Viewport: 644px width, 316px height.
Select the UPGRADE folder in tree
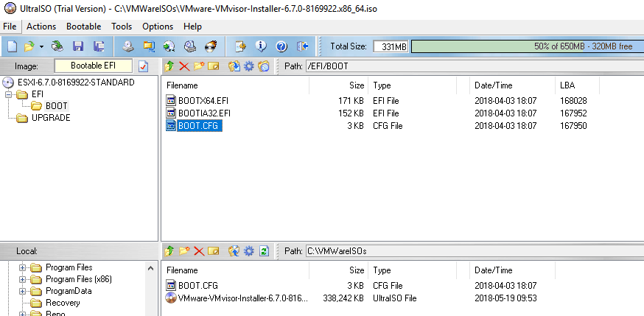[x=51, y=118]
